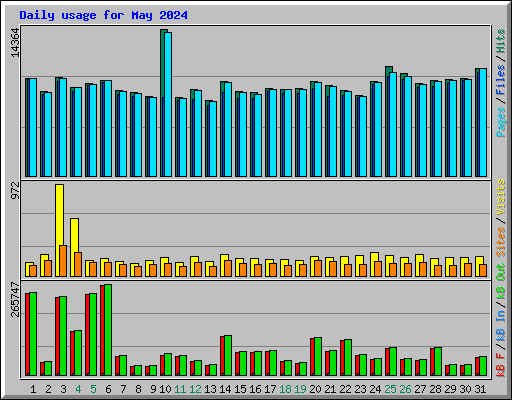This screenshot has width=512, height=400.
Task: Click the green day 4 label
Action: click(x=78, y=389)
